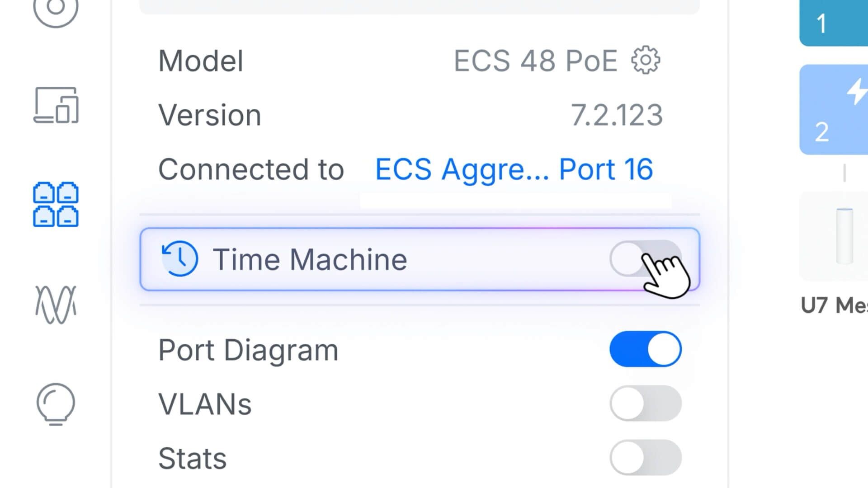This screenshot has height=488, width=868.
Task: Open the settings gear next to ECS 48 PoE
Action: click(x=646, y=60)
